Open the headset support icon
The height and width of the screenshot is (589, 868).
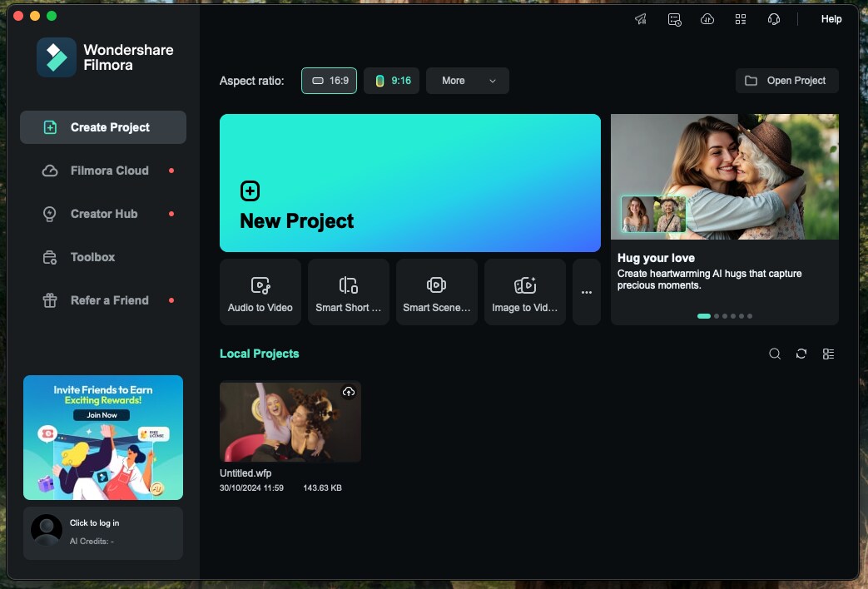pyautogui.click(x=774, y=19)
